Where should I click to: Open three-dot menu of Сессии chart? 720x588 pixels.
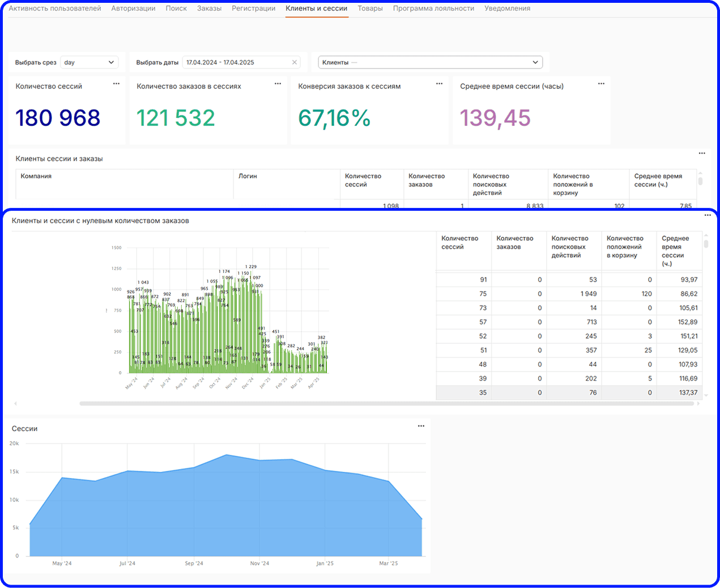tap(421, 426)
